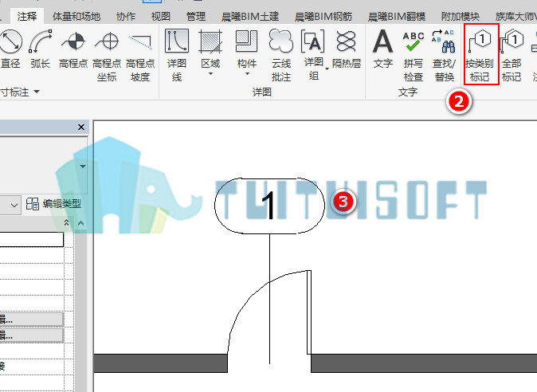This screenshot has width=537, height=392.
Task: Close the Properties panel
Action: (81, 127)
